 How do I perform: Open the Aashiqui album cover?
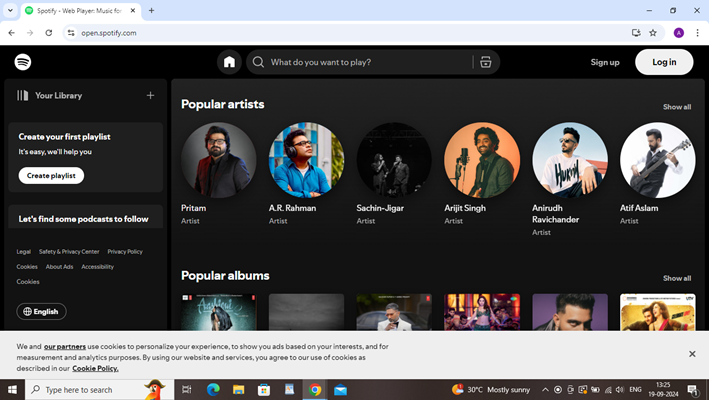(219, 312)
